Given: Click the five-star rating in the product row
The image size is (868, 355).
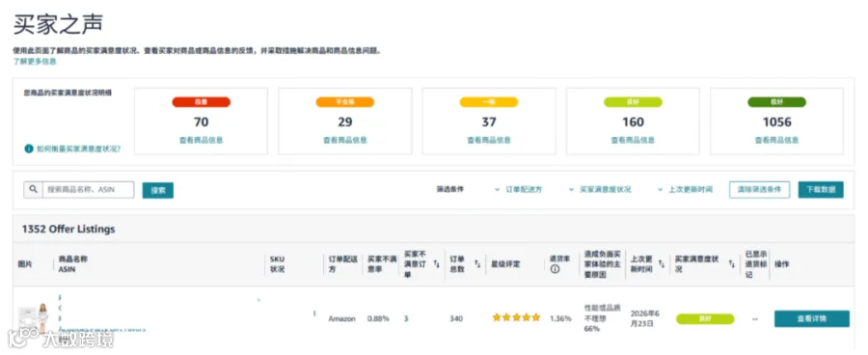Looking at the screenshot, I should 516,318.
